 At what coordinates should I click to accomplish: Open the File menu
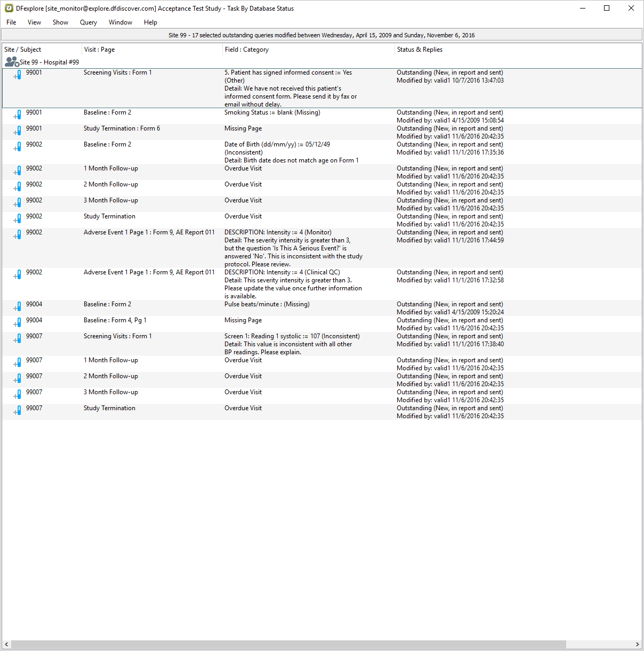(11, 22)
